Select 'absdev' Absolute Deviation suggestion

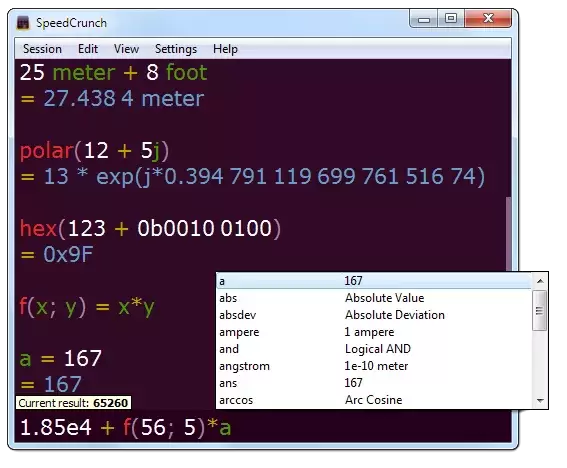(374, 315)
